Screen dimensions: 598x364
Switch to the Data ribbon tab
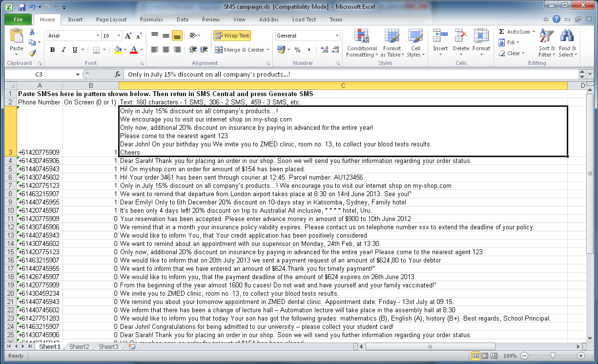coord(183,20)
